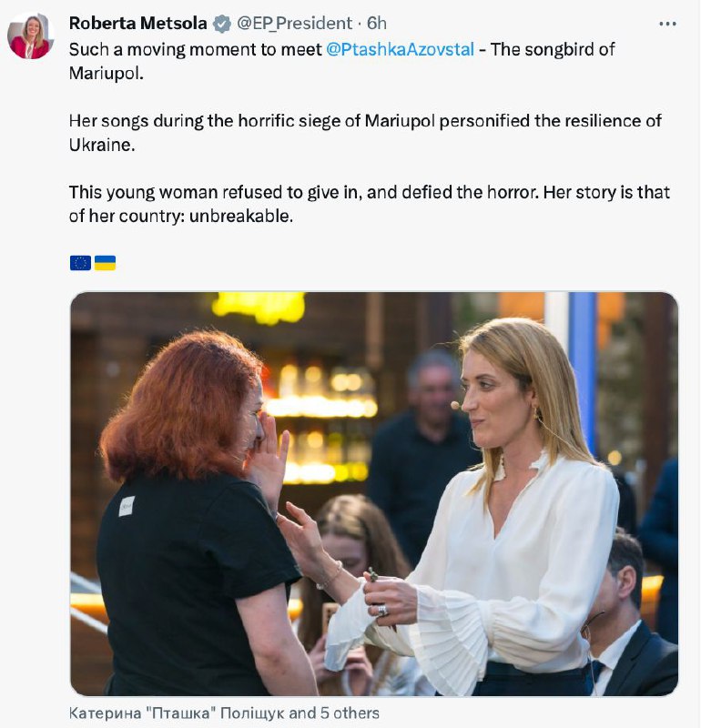
Task: Open Roberta Metsola's profile avatar
Action: 30,36
